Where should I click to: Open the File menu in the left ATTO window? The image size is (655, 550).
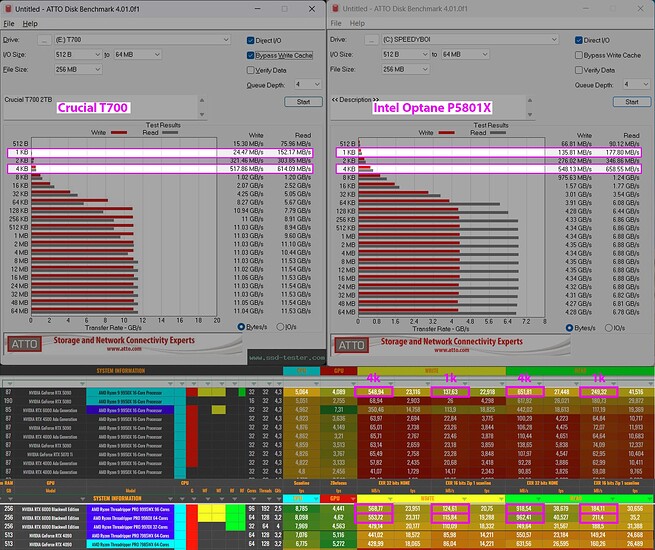pyautogui.click(x=9, y=24)
